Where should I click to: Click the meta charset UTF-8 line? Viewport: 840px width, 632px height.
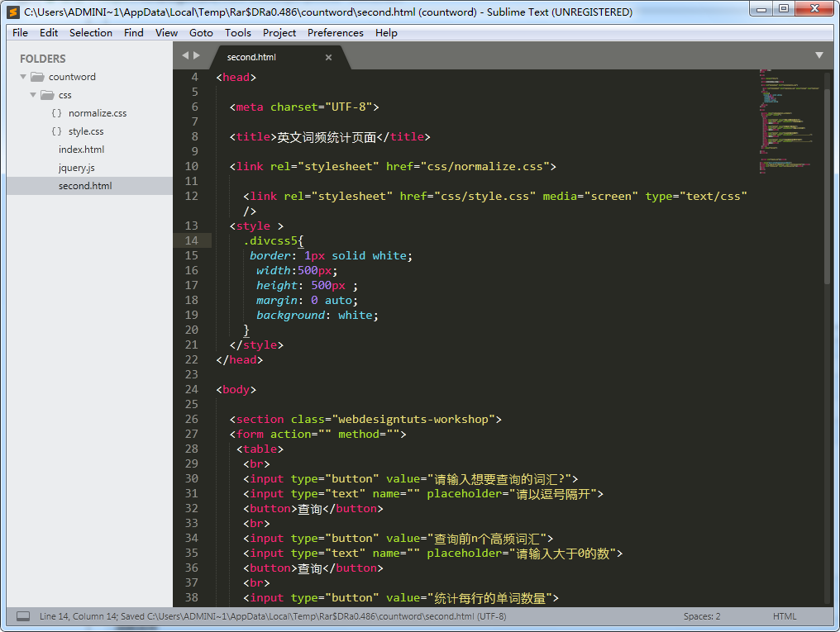[x=304, y=107]
